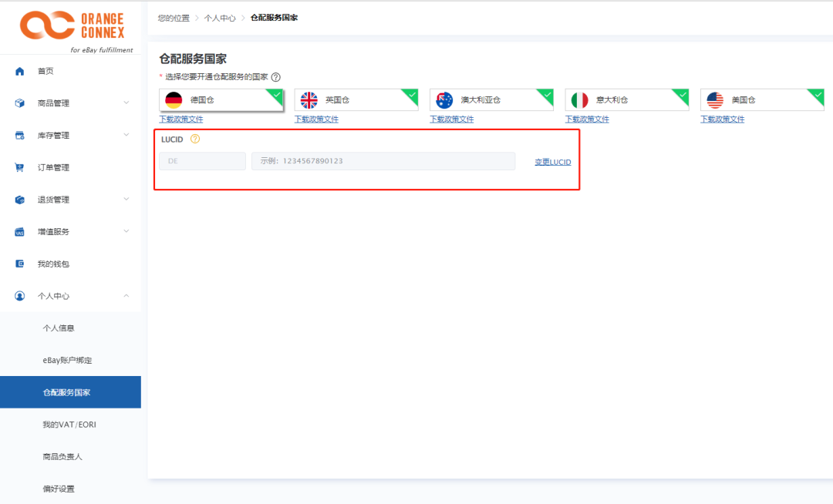The height and width of the screenshot is (504, 833).
Task: Open 我的VAT/EORI in sidebar
Action: coord(69,425)
